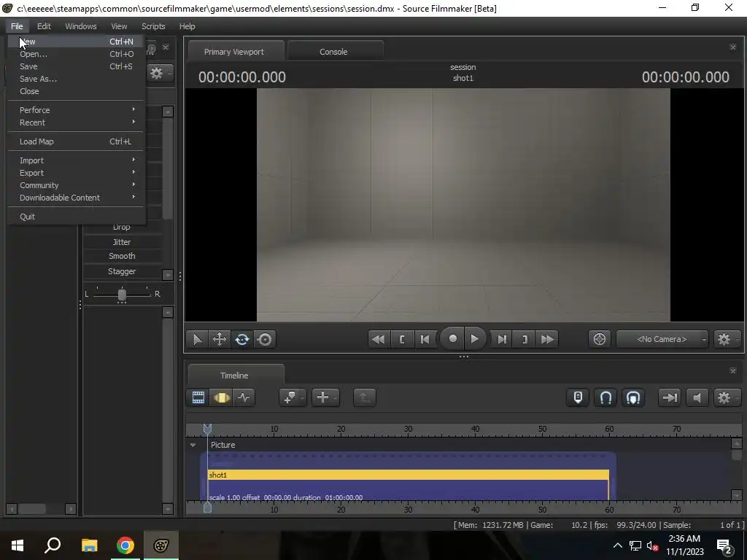The width and height of the screenshot is (747, 560).
Task: Click the Drop preset button
Action: coord(122,227)
